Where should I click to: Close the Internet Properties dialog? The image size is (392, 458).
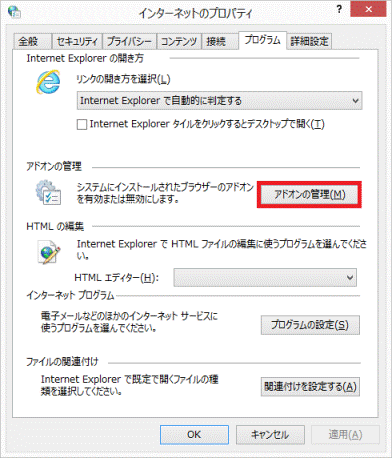click(x=368, y=9)
